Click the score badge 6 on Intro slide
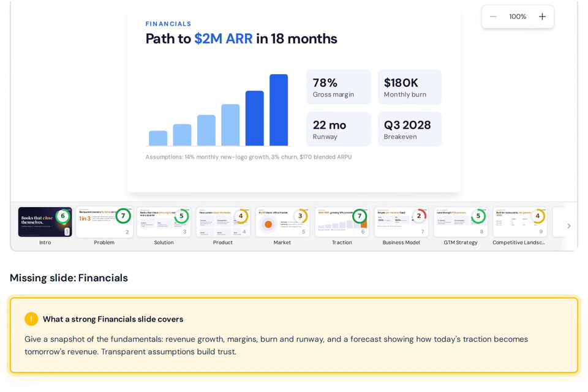Image resolution: width=588 pixels, height=392 pixels. (x=63, y=216)
